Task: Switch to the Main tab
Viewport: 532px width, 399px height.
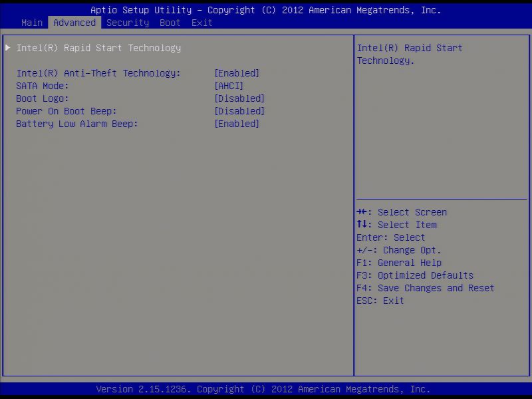Action: [32, 23]
